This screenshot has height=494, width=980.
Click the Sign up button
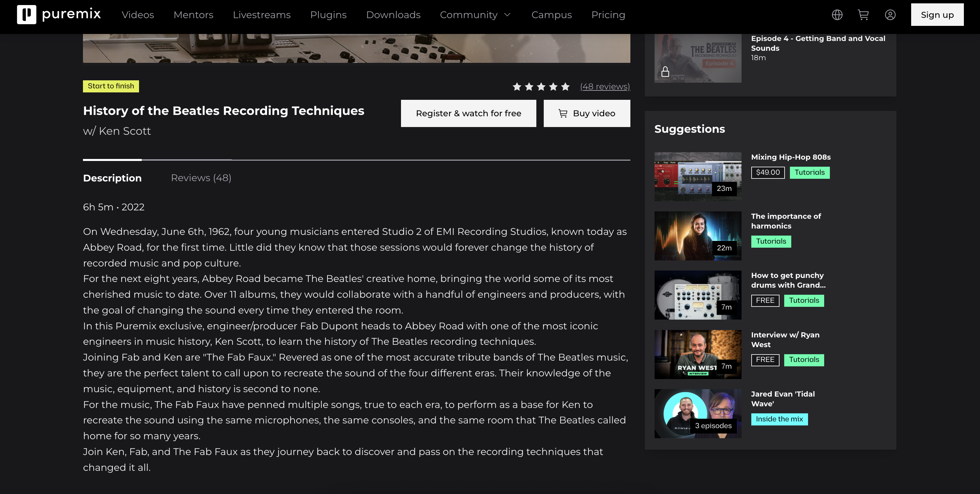point(937,15)
